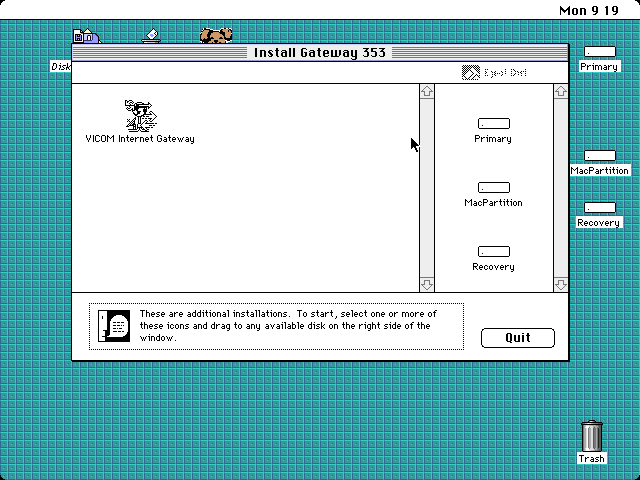
Task: Click the disk and house icon on the desktop
Action: (x=87, y=36)
